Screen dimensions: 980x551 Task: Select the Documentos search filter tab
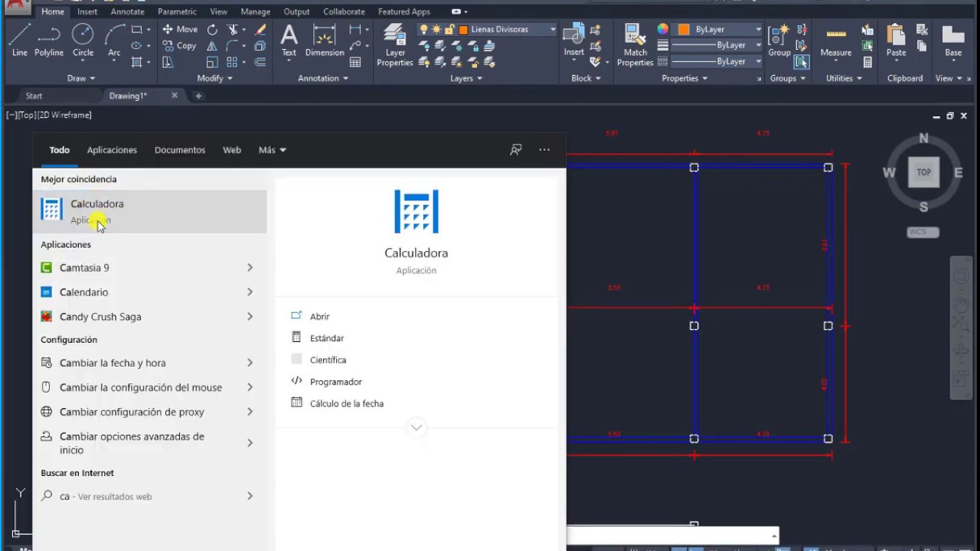click(180, 150)
